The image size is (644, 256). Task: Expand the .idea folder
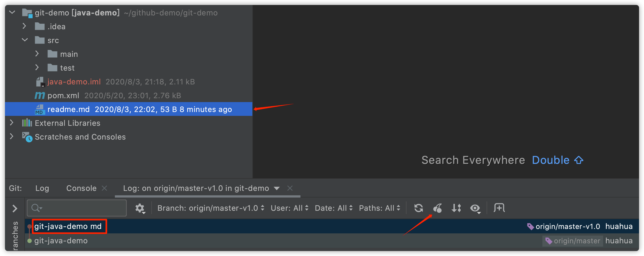point(24,26)
